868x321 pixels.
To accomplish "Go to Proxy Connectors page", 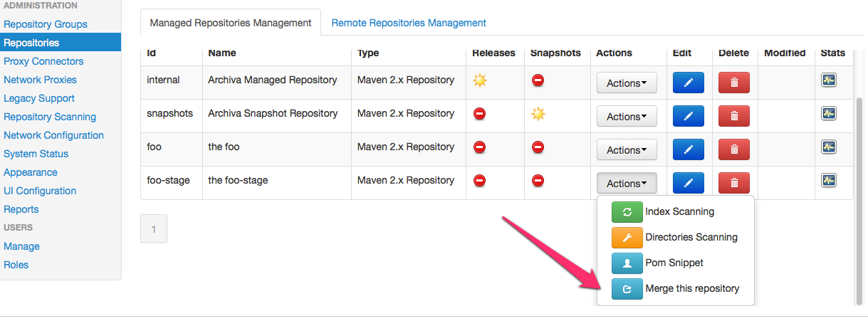I will tap(43, 61).
